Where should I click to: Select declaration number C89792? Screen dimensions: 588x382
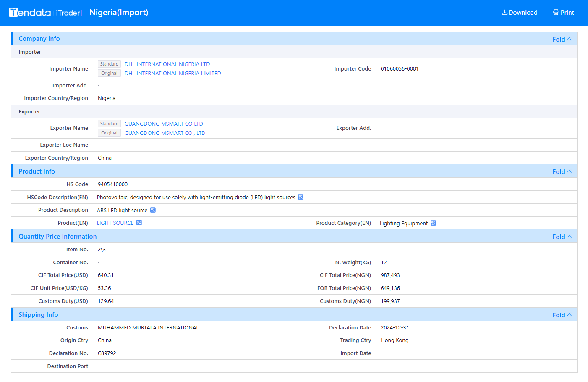click(x=107, y=353)
